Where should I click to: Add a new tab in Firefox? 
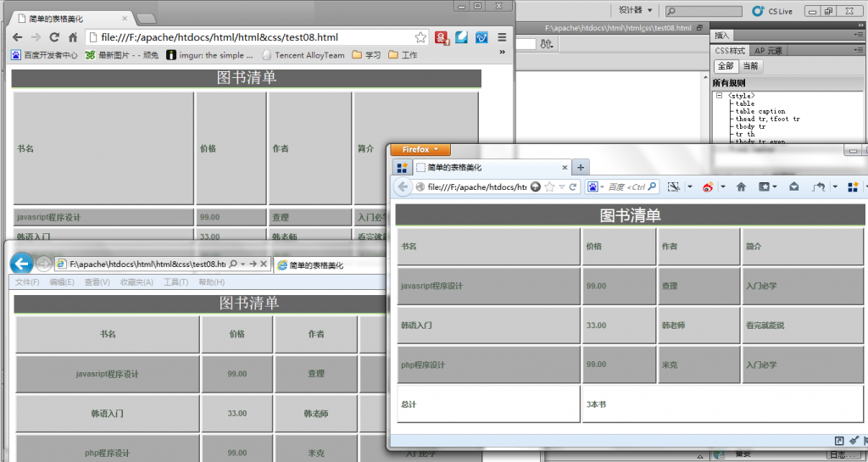[x=580, y=168]
